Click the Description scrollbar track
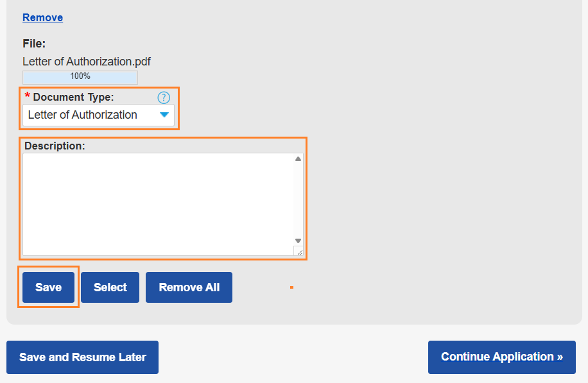588x383 pixels. [x=298, y=199]
